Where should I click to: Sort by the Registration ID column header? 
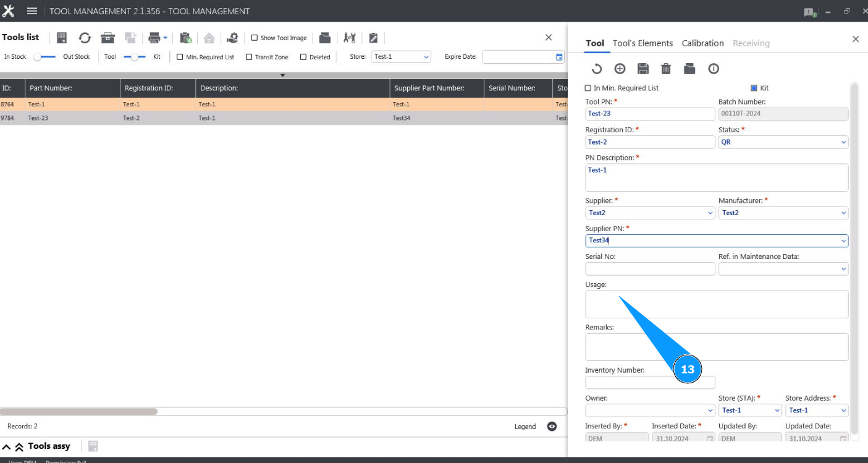tap(158, 88)
